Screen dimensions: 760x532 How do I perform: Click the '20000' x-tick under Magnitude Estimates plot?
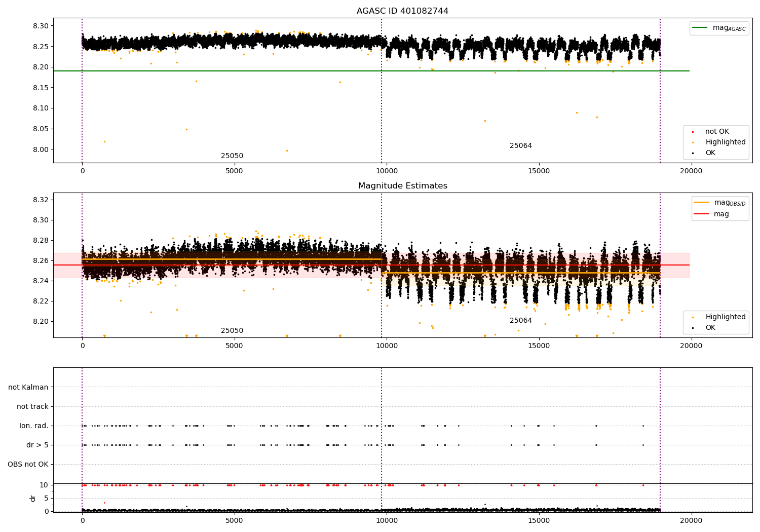691,346
